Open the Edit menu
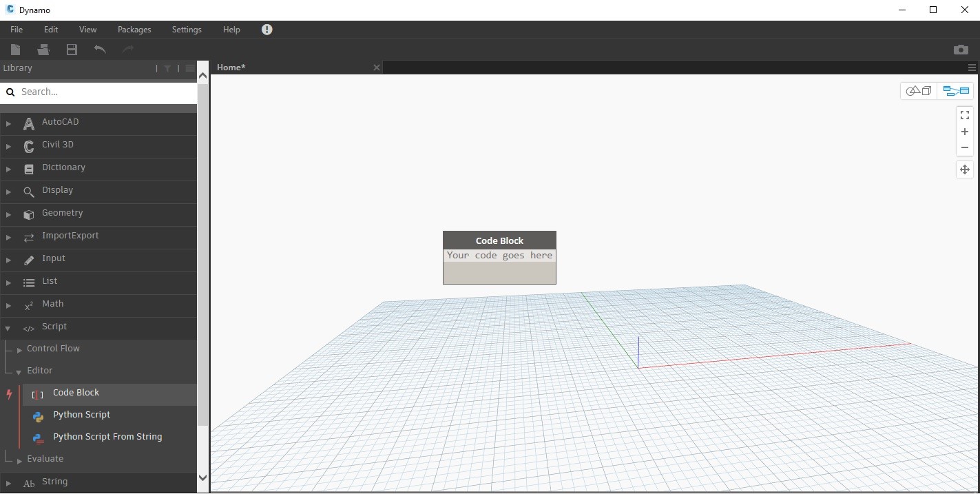The image size is (980, 494). click(x=51, y=30)
